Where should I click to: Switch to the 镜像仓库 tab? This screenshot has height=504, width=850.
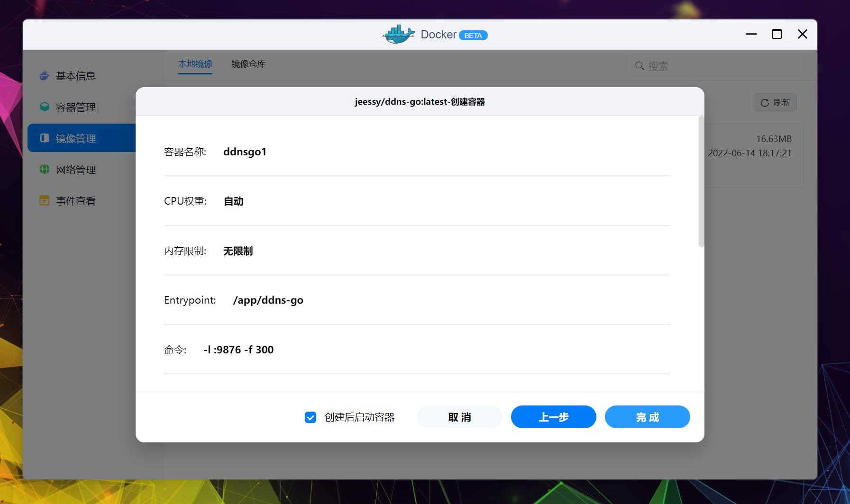[248, 64]
